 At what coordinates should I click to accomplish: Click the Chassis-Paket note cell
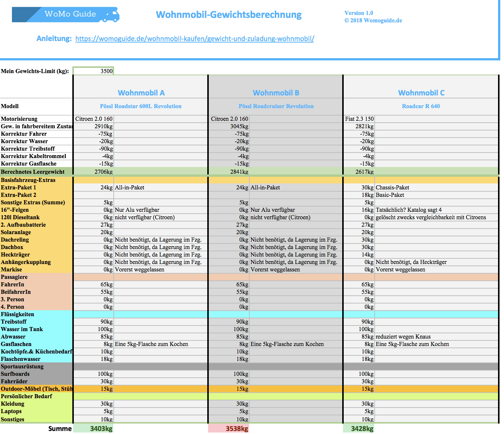click(x=436, y=188)
